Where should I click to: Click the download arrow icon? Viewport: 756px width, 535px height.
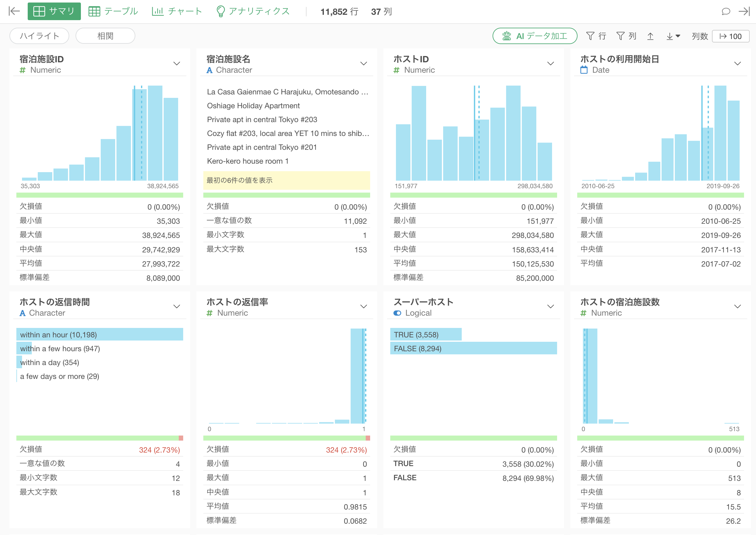(670, 36)
